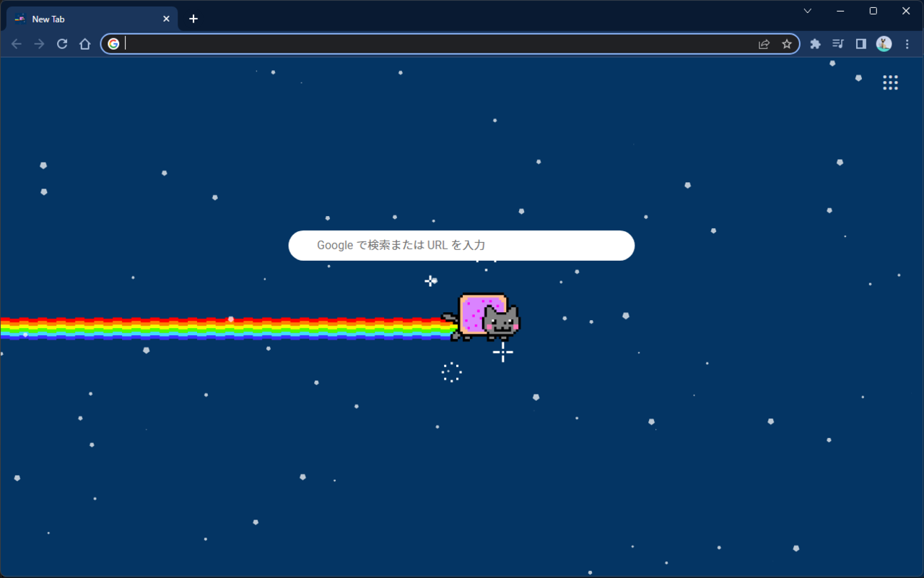
Task: Reload the current page
Action: 62,44
